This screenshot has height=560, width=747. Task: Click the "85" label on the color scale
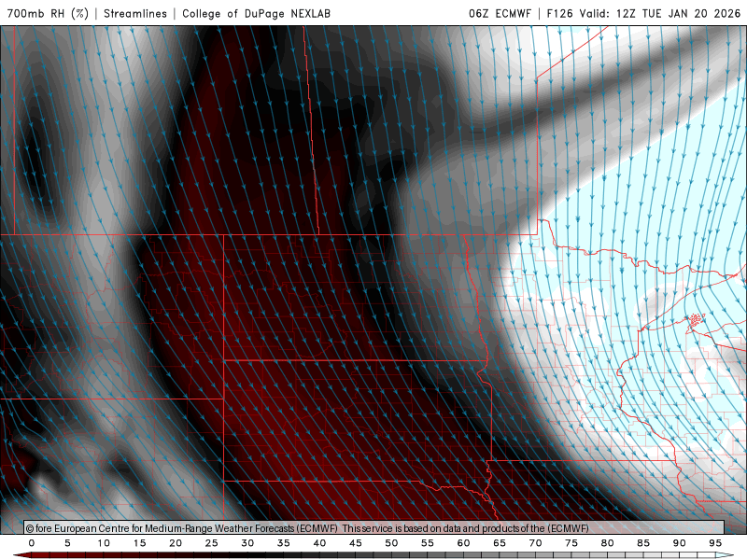point(643,543)
